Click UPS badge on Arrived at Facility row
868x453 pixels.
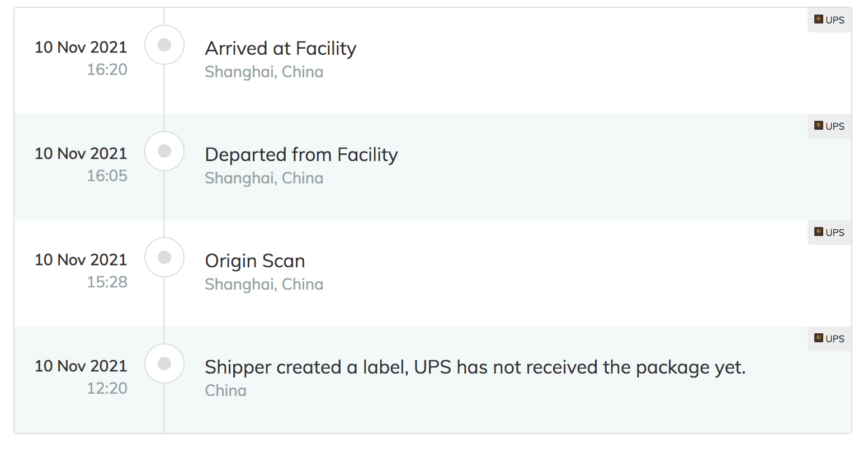point(829,20)
